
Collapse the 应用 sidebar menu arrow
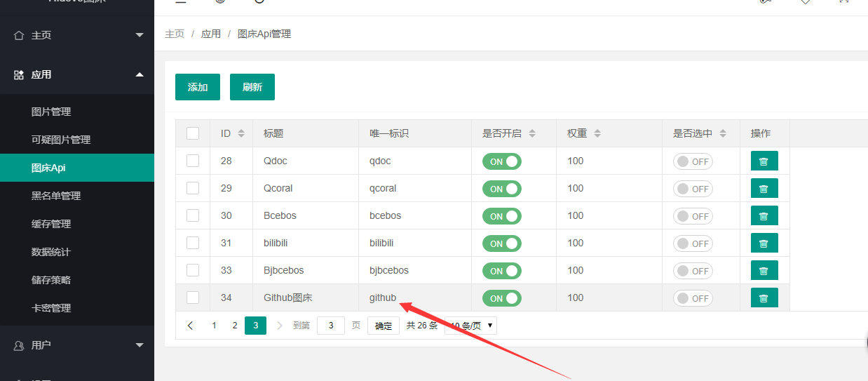tap(140, 74)
